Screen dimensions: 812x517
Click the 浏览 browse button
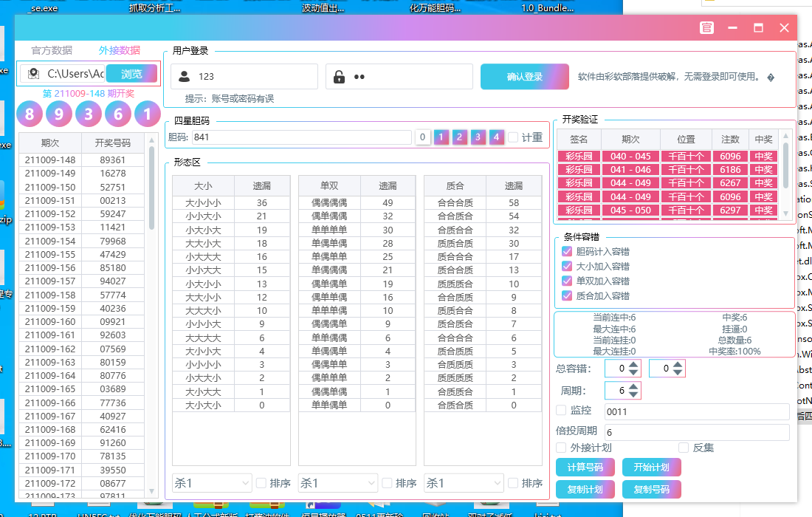pyautogui.click(x=131, y=74)
